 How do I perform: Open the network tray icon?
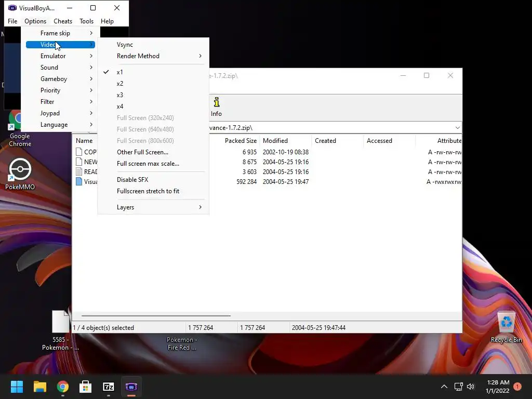click(459, 387)
